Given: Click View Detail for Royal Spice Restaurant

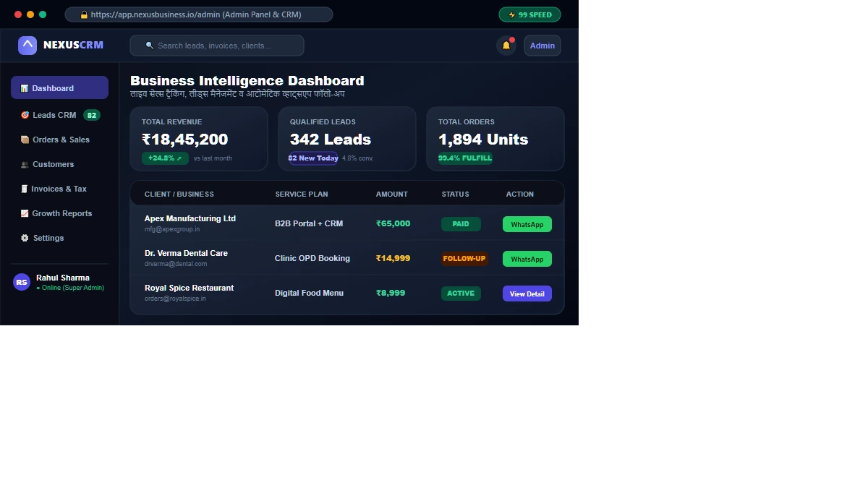Looking at the screenshot, I should pos(527,294).
